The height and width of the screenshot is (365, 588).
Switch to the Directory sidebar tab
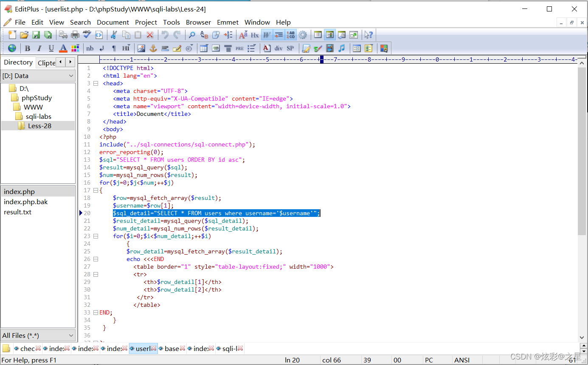(x=18, y=62)
